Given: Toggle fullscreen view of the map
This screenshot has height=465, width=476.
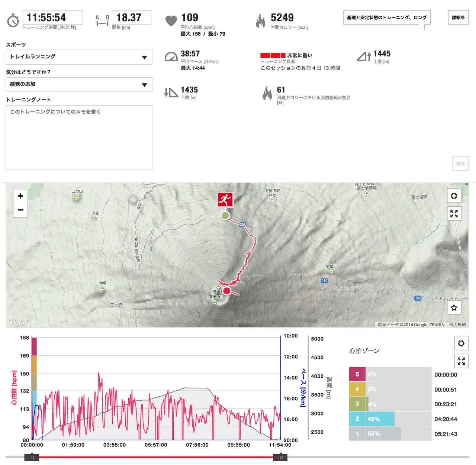Looking at the screenshot, I should pos(454,213).
